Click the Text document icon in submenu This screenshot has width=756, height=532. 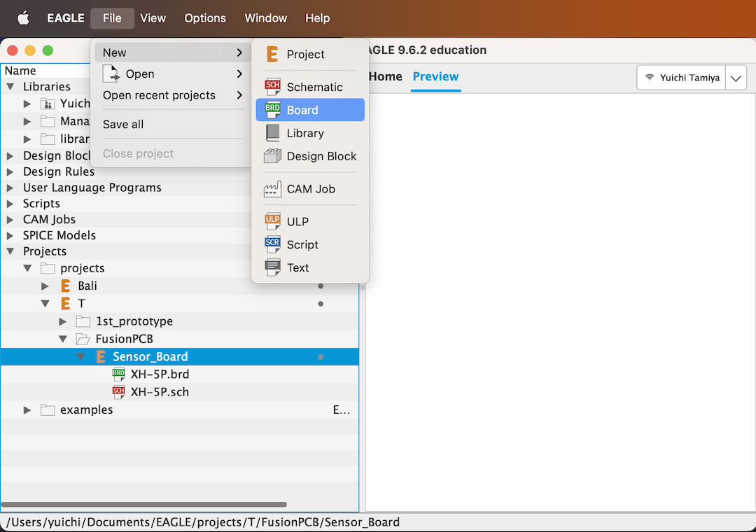pyautogui.click(x=272, y=267)
